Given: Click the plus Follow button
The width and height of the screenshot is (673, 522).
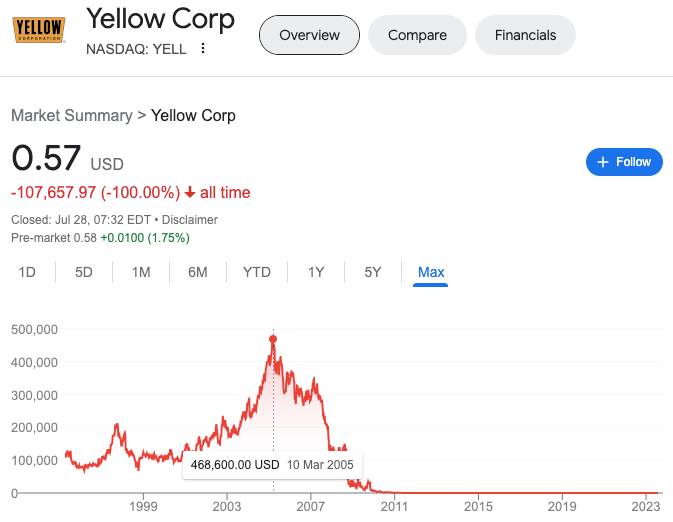Looking at the screenshot, I should tap(624, 162).
